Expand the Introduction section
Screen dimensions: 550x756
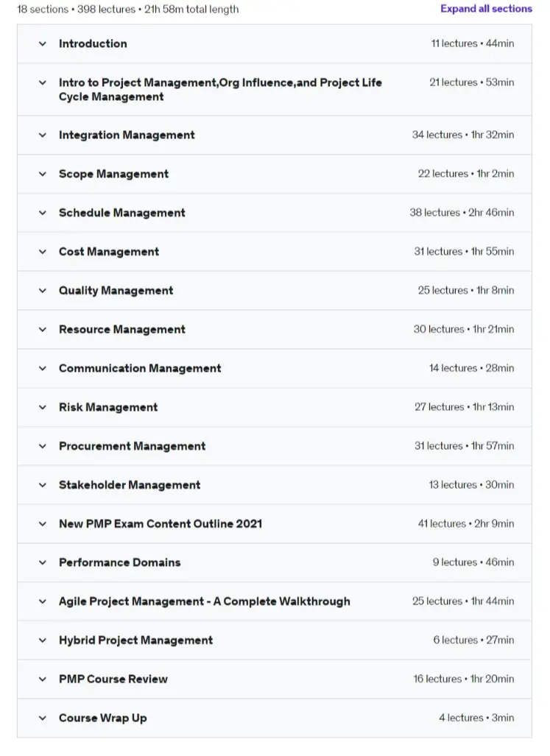pos(93,43)
